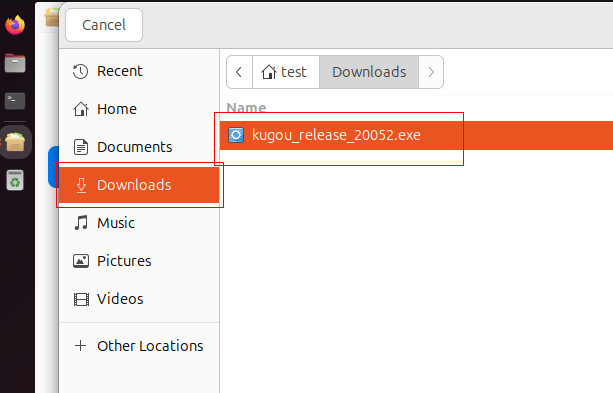613x393 pixels.
Task: Click the test home path button
Action: pyautogui.click(x=286, y=72)
